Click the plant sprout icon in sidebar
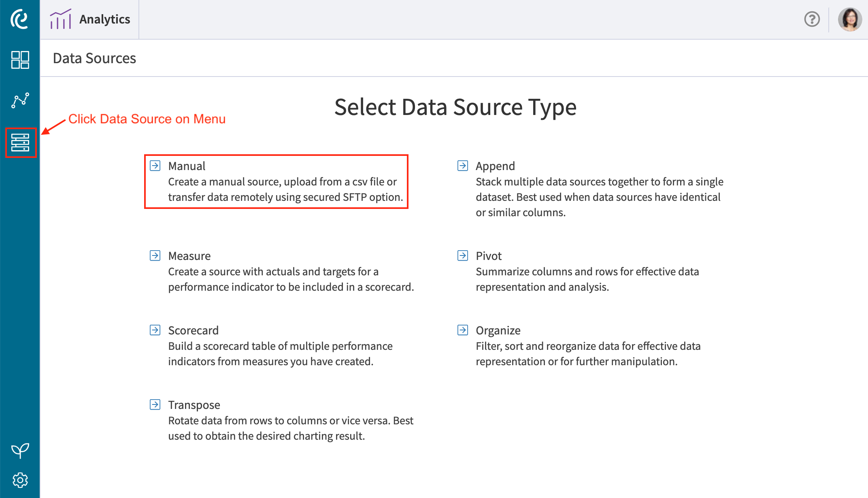Image resolution: width=868 pixels, height=498 pixels. (20, 450)
